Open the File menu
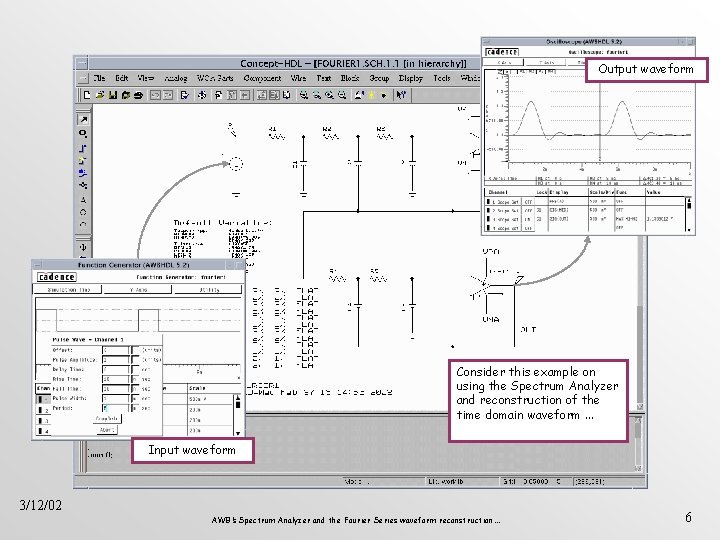The image size is (720, 540). pyautogui.click(x=100, y=78)
